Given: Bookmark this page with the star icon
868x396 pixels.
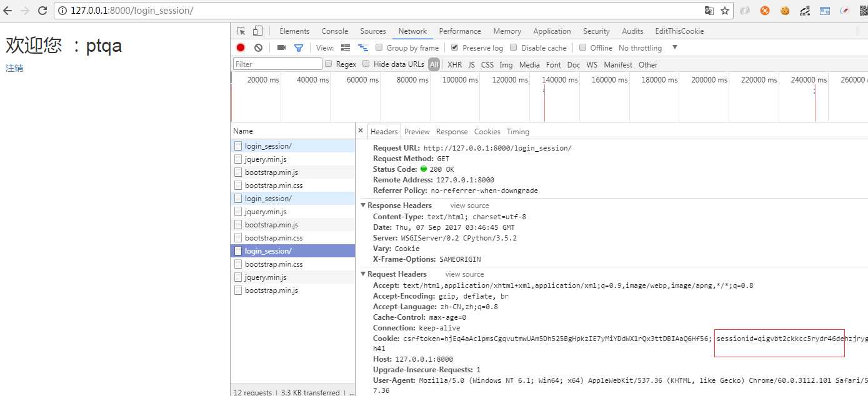Looking at the screenshot, I should (725, 11).
